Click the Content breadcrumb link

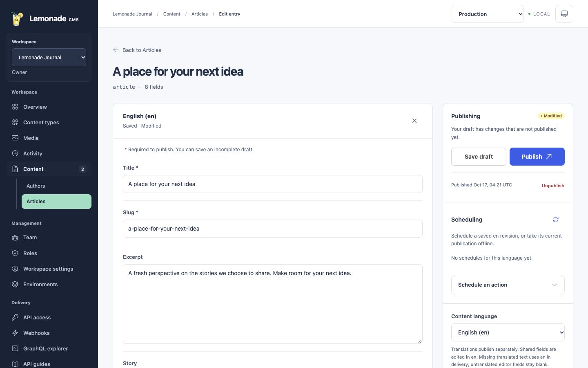pyautogui.click(x=171, y=14)
